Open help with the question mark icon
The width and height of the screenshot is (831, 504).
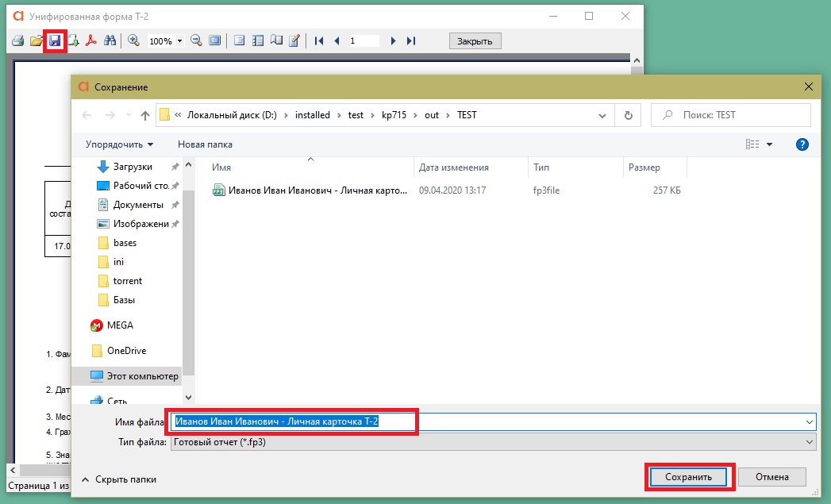(x=802, y=144)
